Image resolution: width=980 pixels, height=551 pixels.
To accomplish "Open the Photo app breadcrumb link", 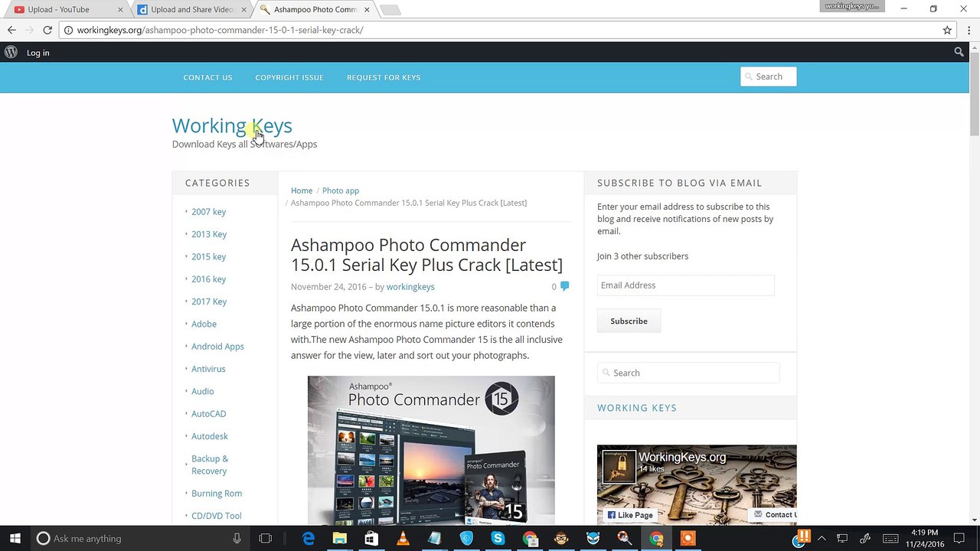I will (341, 191).
